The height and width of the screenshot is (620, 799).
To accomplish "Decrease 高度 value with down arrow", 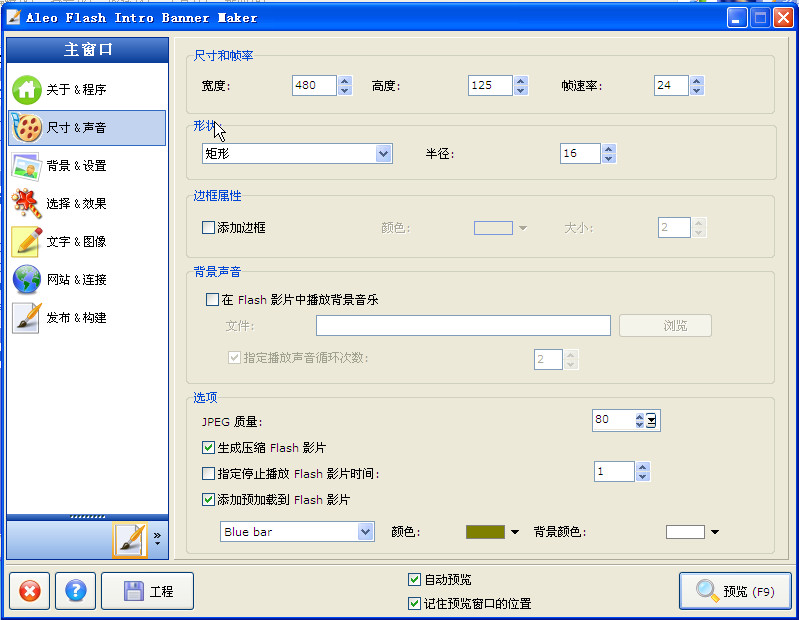I will coord(521,90).
